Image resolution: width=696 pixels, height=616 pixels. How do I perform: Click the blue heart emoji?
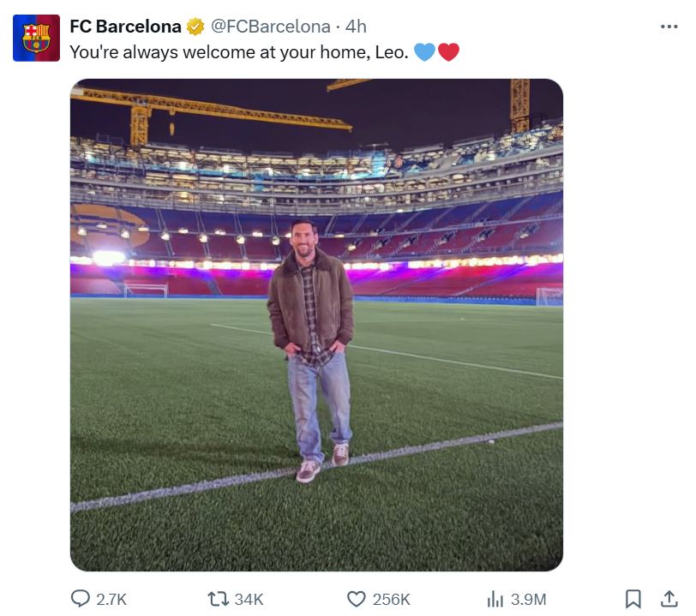coord(424,52)
